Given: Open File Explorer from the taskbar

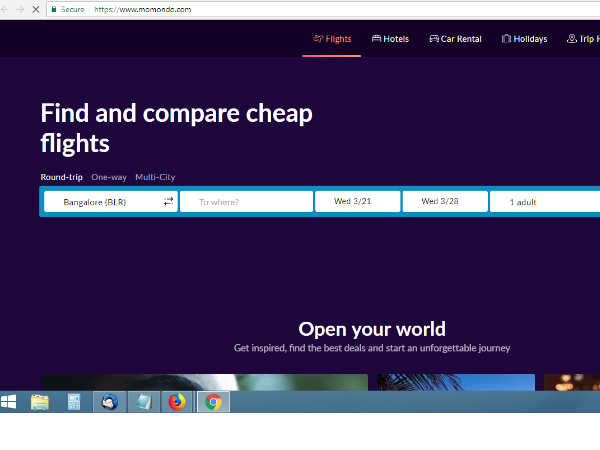Looking at the screenshot, I should 40,402.
